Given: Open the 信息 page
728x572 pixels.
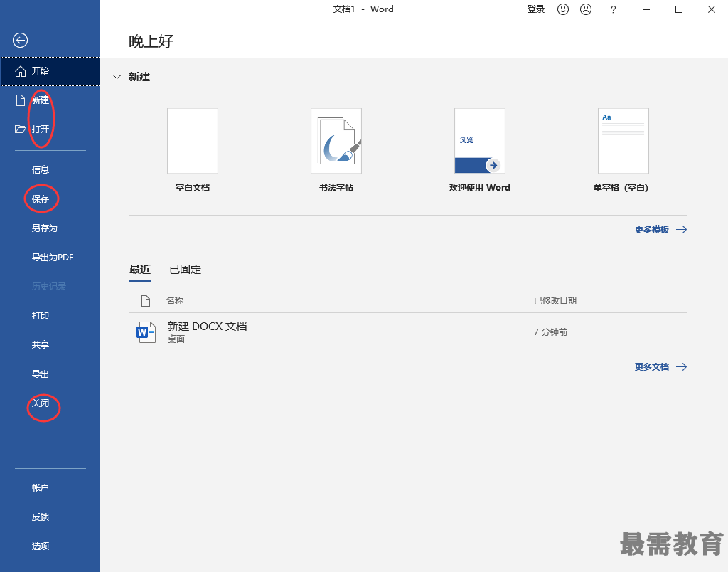Looking at the screenshot, I should tap(41, 169).
